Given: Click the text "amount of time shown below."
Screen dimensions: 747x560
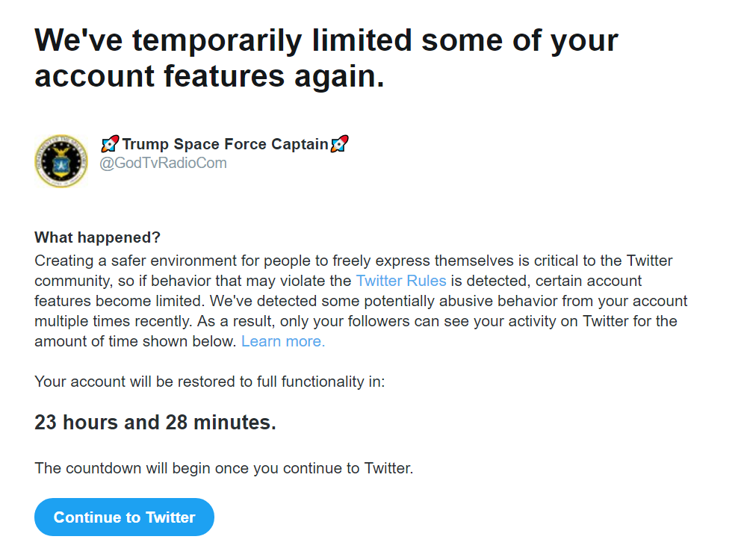Looking at the screenshot, I should pos(135,341).
